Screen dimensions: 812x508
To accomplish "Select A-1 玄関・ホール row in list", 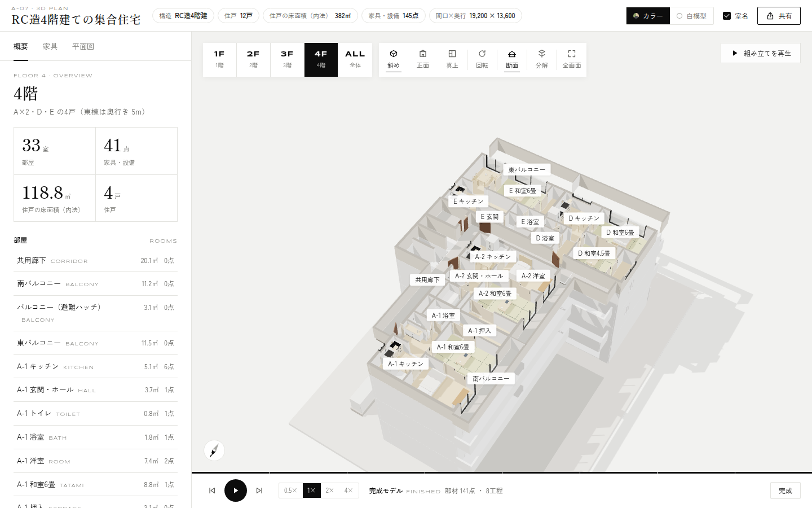I will click(x=95, y=390).
